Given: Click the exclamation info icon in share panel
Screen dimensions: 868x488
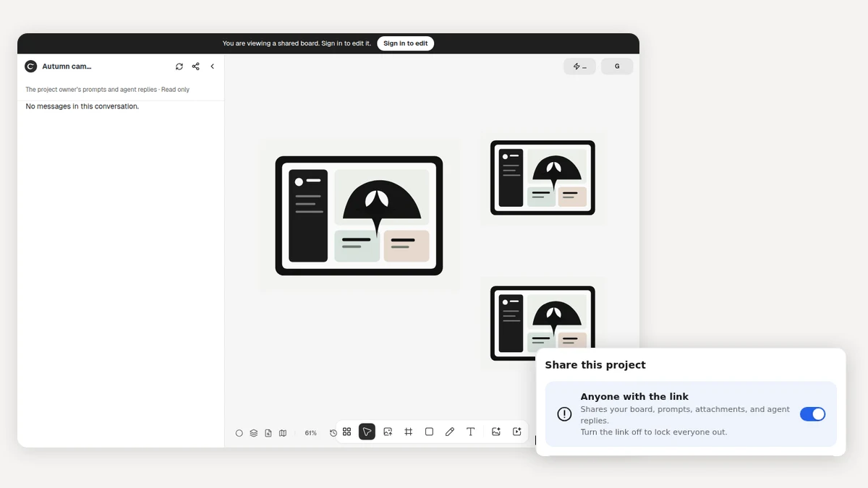Looking at the screenshot, I should point(564,414).
